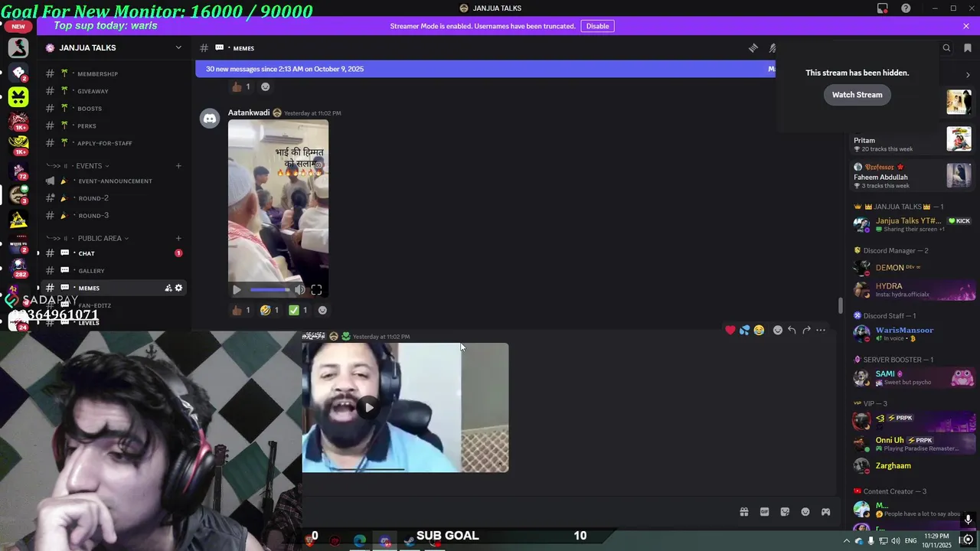The image size is (980, 551).
Task: Open the search magnifier in channel header
Action: 946,48
